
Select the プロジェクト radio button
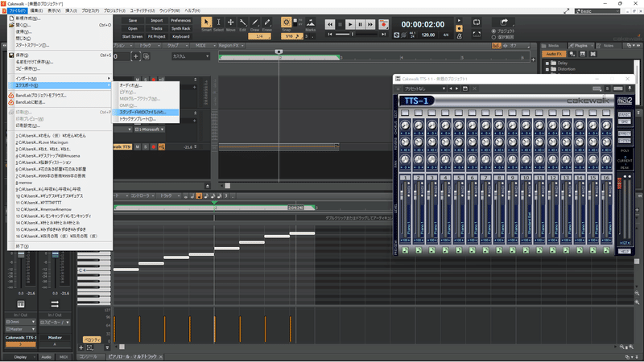point(493,31)
